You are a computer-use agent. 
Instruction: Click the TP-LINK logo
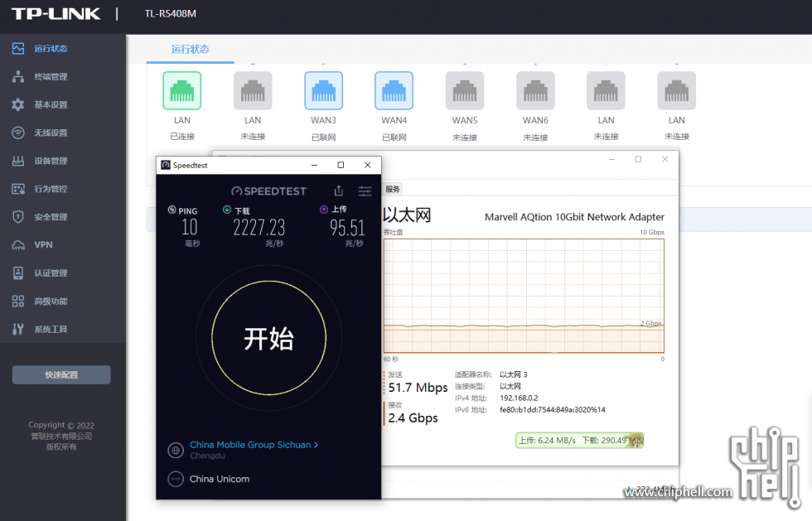pos(56,14)
